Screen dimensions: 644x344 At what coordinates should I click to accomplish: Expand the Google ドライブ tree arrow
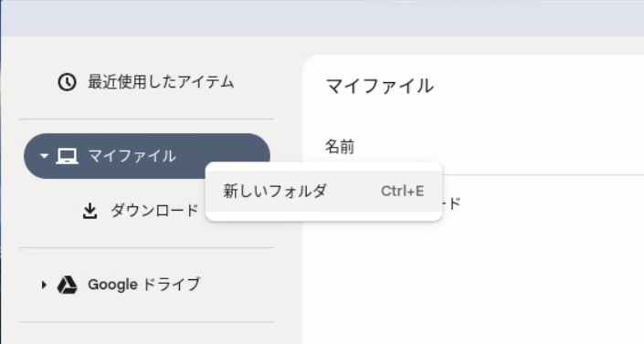[x=44, y=285]
